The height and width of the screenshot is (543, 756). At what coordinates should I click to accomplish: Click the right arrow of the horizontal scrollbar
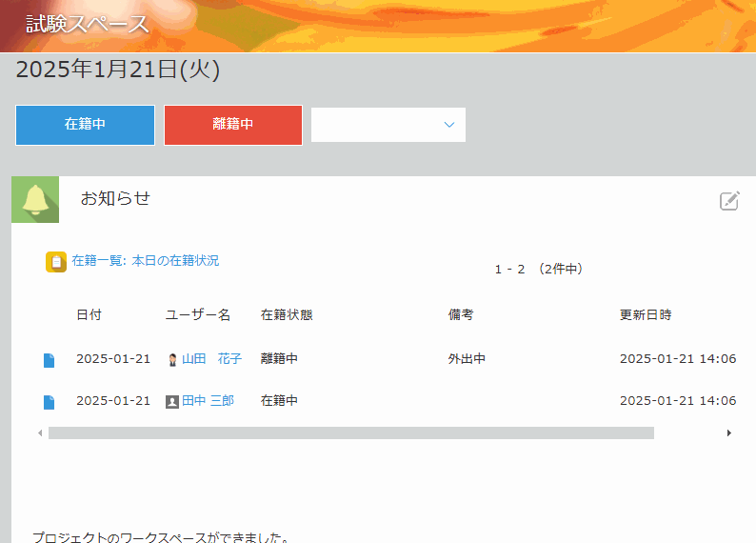click(729, 432)
